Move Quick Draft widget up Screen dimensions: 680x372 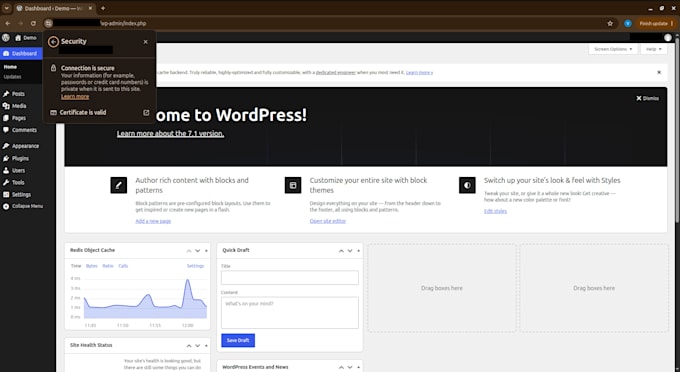[341, 251]
